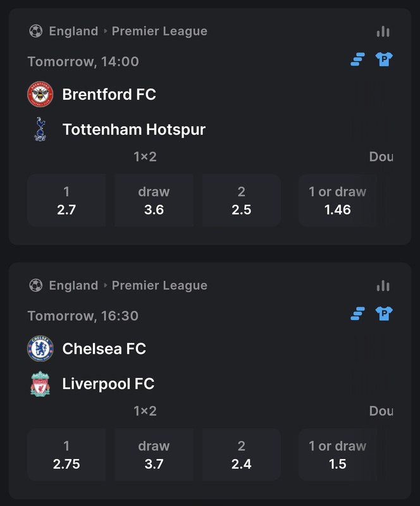The image size is (420, 506).
Task: Open the Chelsea FC team name
Action: click(104, 349)
